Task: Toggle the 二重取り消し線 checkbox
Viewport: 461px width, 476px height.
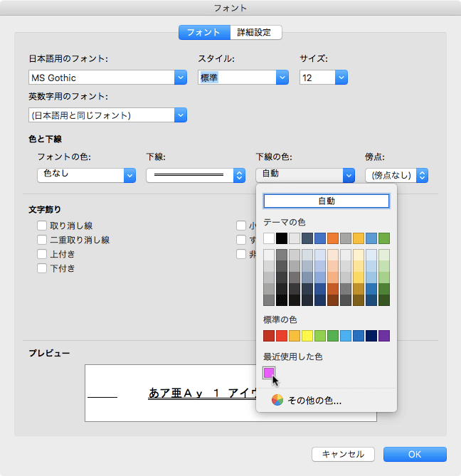Action: coord(42,240)
